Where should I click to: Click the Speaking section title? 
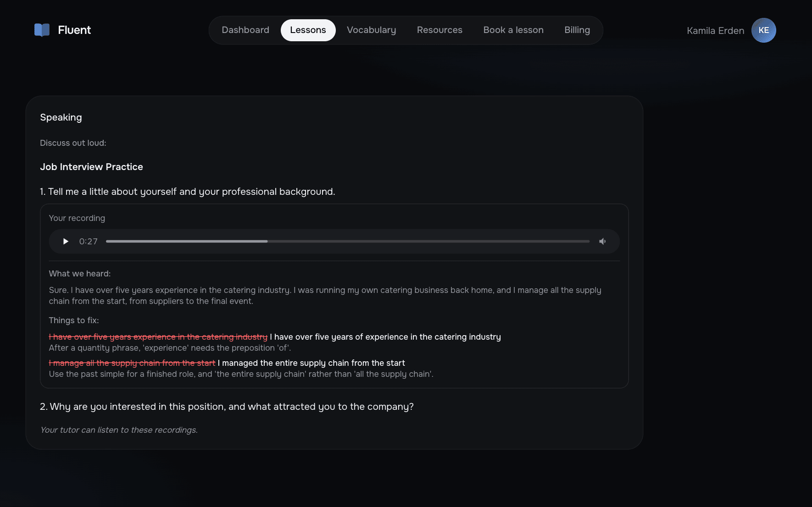(61, 117)
